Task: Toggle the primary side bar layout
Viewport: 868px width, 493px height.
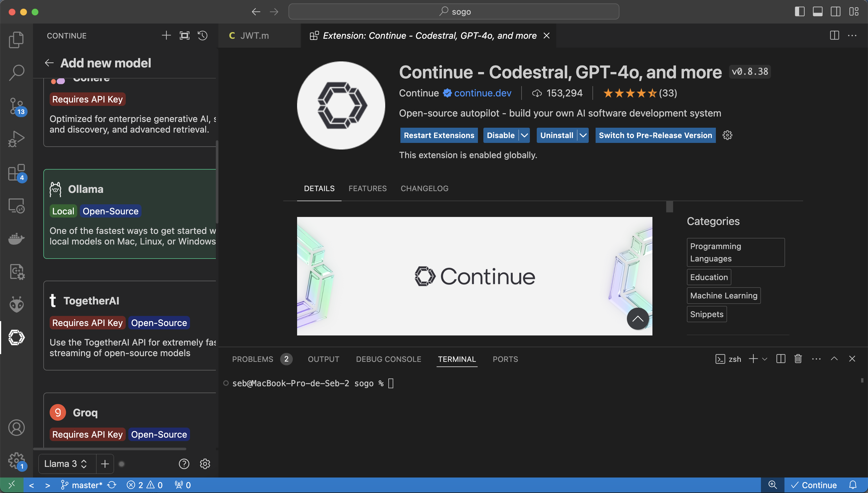Action: tap(800, 12)
